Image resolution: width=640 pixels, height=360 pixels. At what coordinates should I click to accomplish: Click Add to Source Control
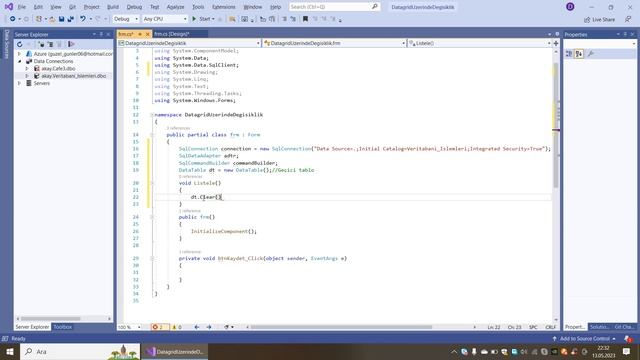click(x=584, y=339)
